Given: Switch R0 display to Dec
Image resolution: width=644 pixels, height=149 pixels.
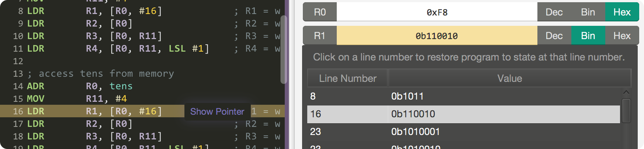Looking at the screenshot, I should 554,12.
